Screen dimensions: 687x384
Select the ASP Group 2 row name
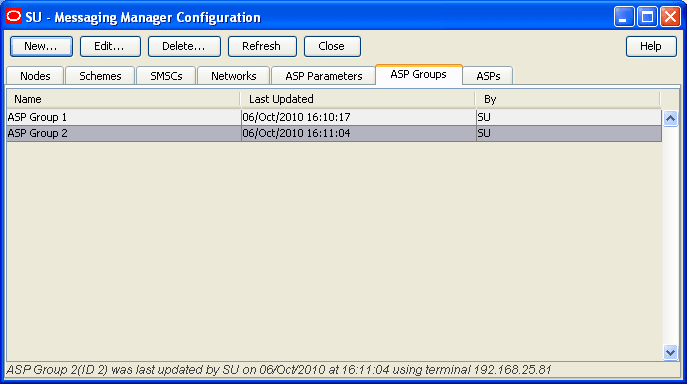(124, 133)
